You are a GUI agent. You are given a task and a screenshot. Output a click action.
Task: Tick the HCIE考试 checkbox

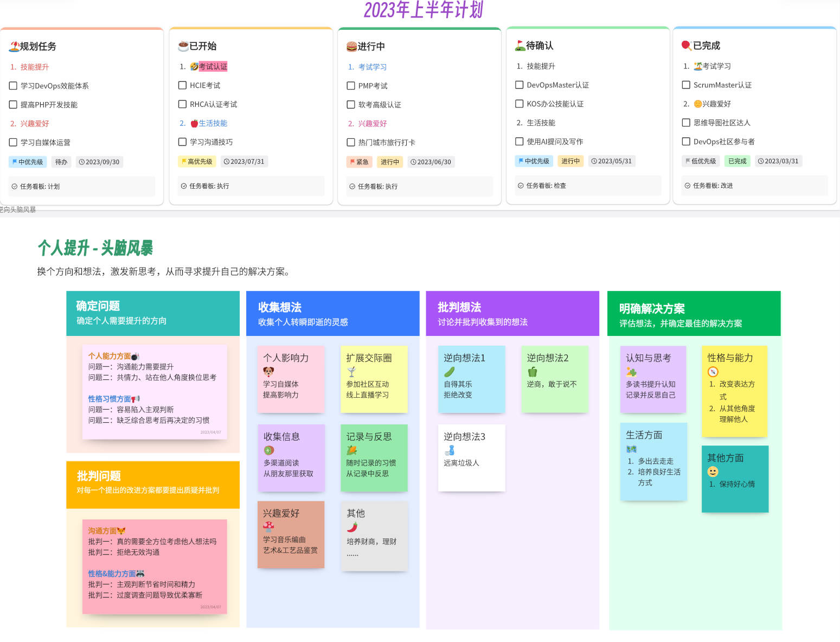pyautogui.click(x=182, y=85)
